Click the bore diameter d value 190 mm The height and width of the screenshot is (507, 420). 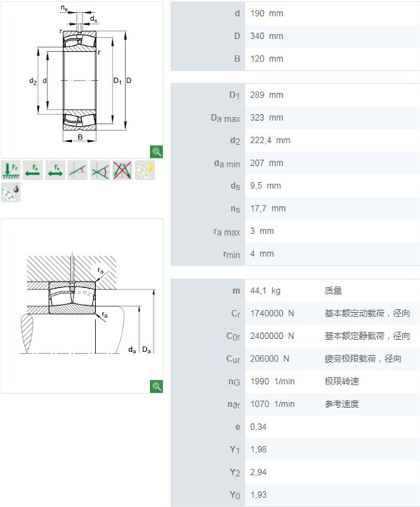pos(266,13)
